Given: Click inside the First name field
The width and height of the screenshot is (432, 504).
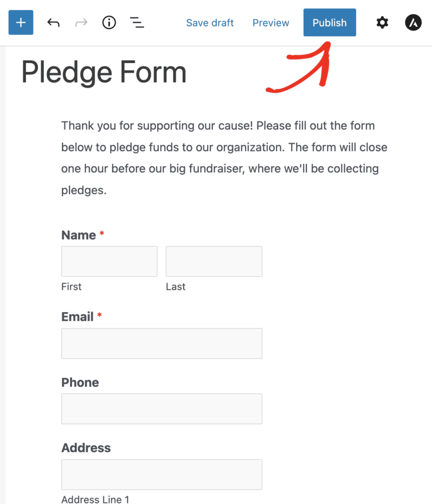Looking at the screenshot, I should (x=109, y=261).
